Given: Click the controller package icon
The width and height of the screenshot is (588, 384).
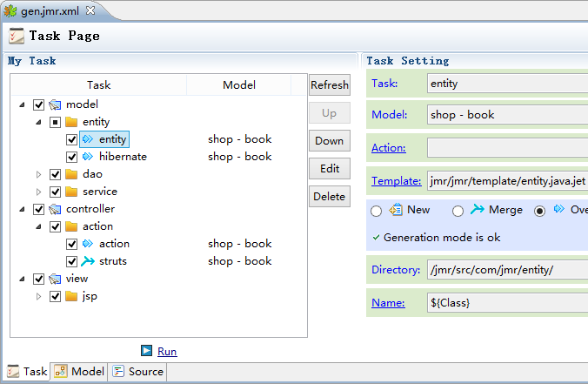Looking at the screenshot, I should coord(55,209).
